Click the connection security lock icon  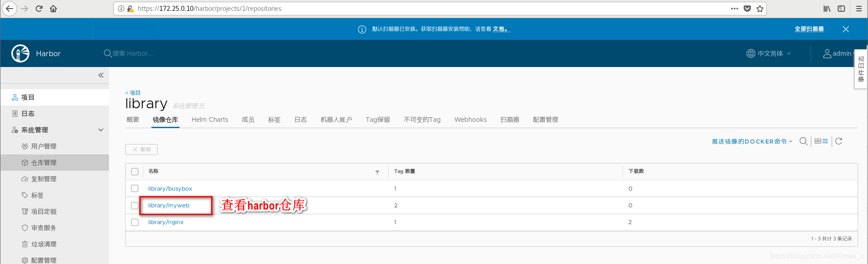pyautogui.click(x=130, y=9)
